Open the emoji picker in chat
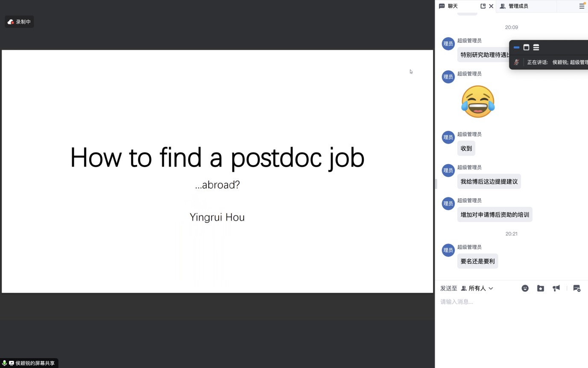The image size is (588, 368). point(525,289)
